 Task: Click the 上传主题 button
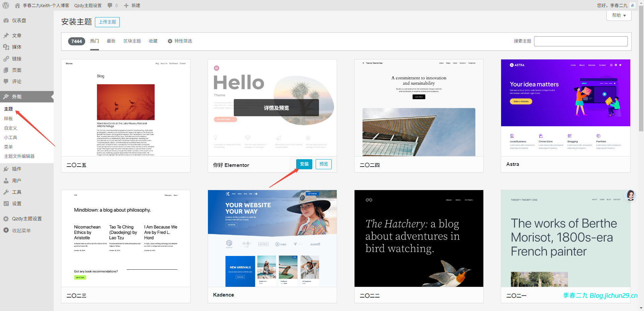tap(107, 22)
